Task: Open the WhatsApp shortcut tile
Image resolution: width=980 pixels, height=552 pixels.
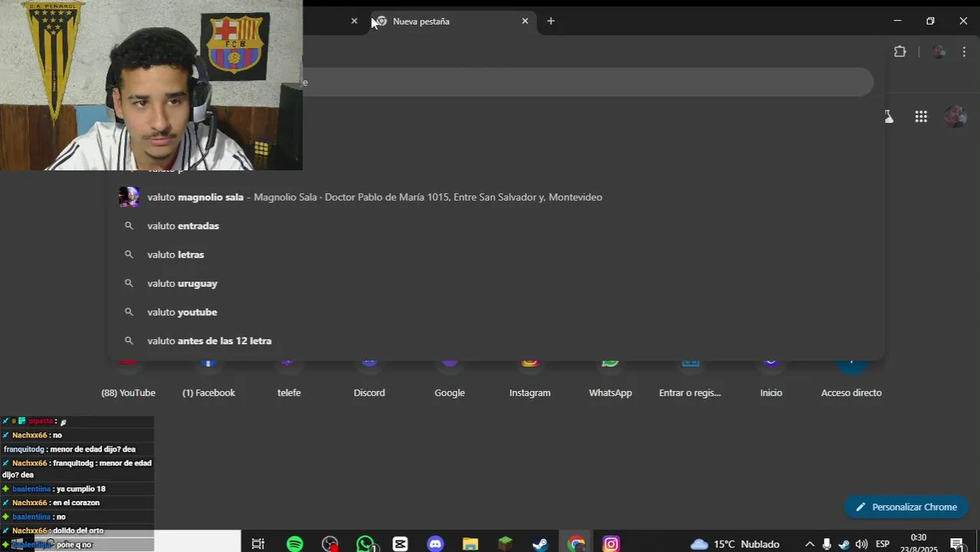Action: (610, 379)
